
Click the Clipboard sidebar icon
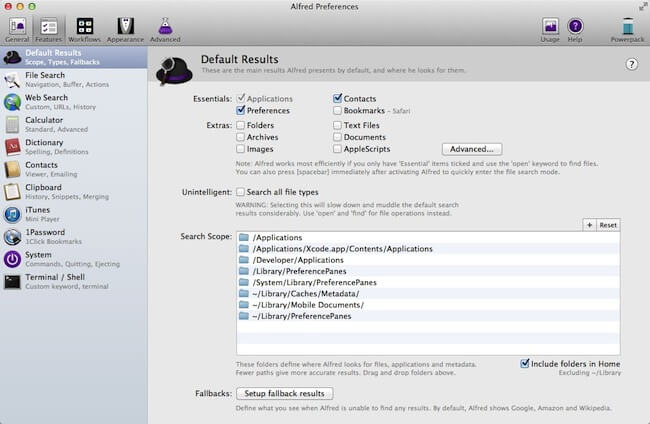12,191
